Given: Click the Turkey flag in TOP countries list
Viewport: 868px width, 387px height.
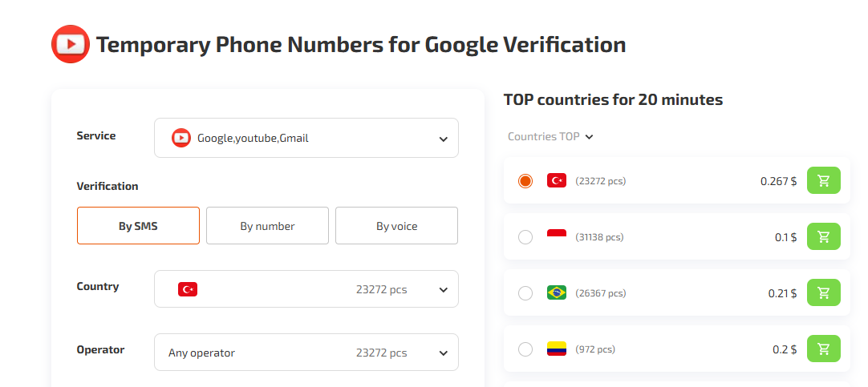Looking at the screenshot, I should [x=557, y=181].
